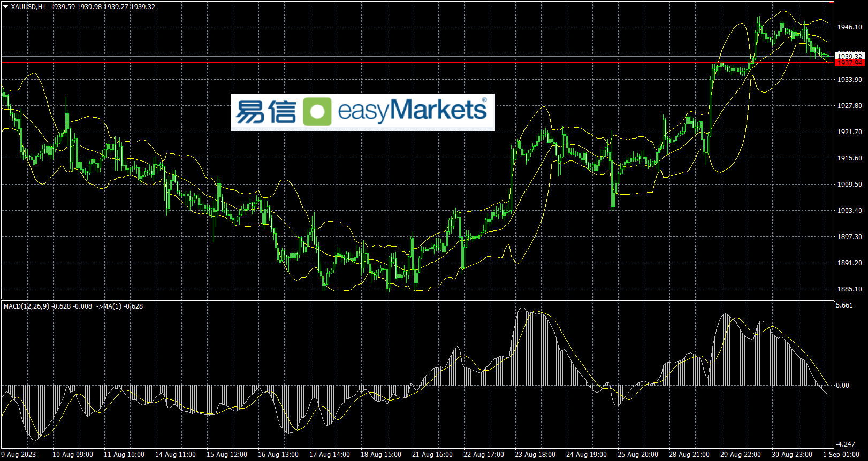Click the 11 Aug 10:00 time label
This screenshot has height=461, width=868.
pos(124,455)
